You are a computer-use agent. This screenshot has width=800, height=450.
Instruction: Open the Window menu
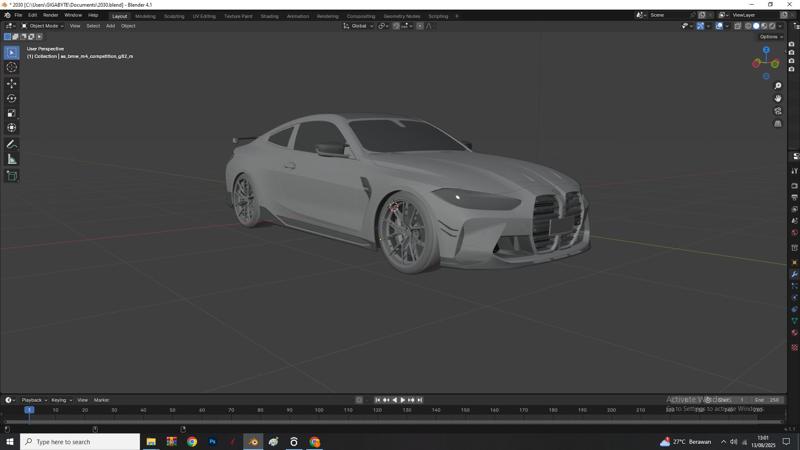click(73, 15)
